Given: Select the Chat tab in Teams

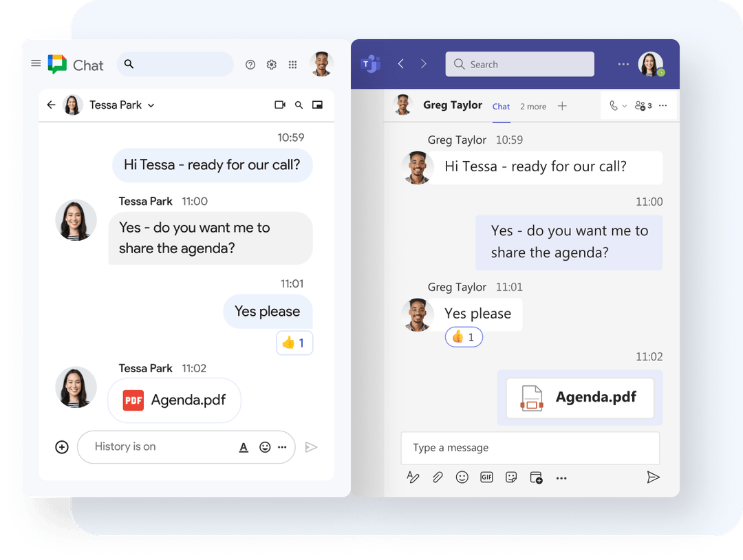Looking at the screenshot, I should (501, 107).
